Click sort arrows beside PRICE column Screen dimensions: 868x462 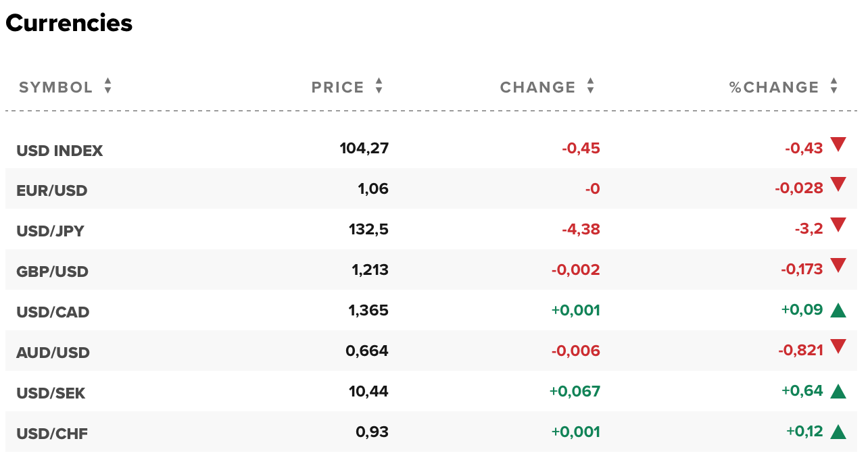pos(379,86)
